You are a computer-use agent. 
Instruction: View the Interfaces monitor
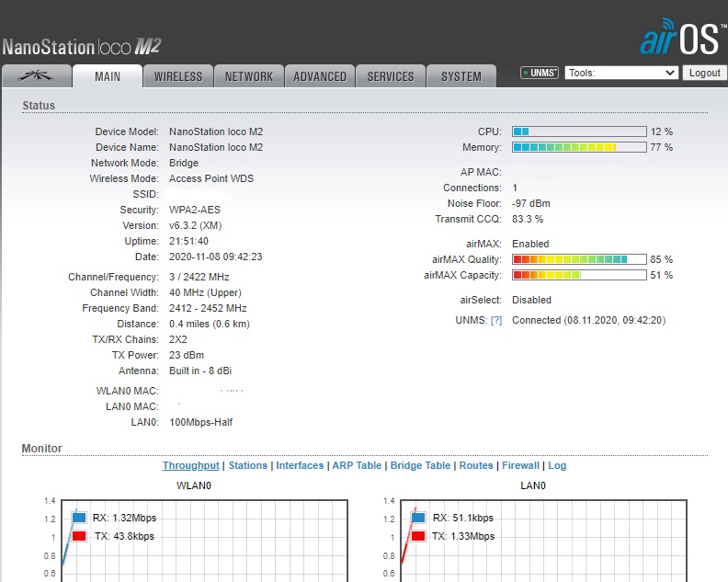pos(300,465)
